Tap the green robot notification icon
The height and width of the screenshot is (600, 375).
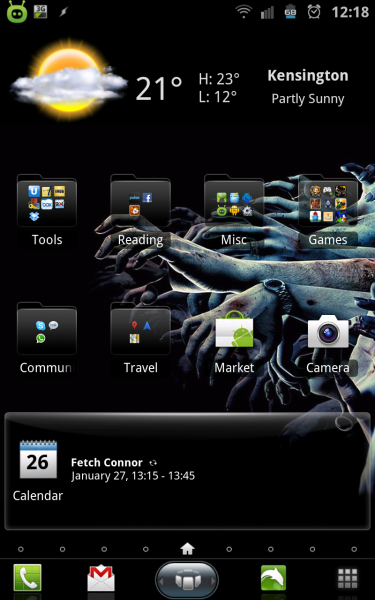pyautogui.click(x=17, y=12)
